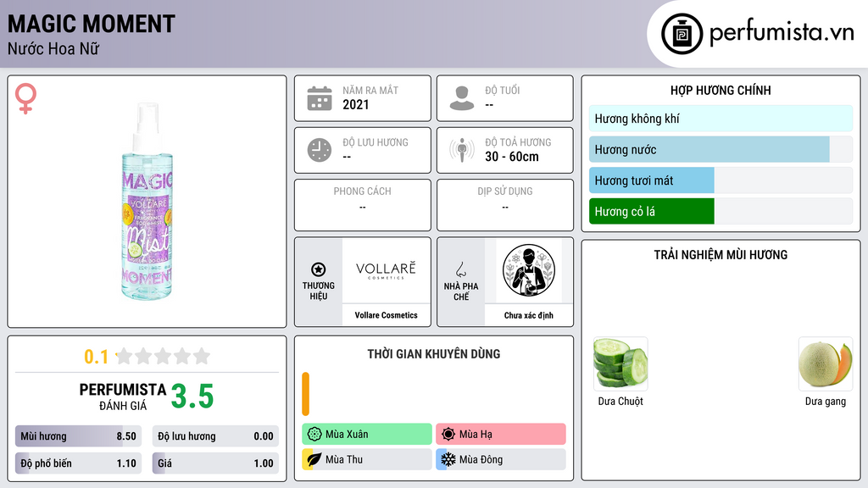This screenshot has height=488, width=868.
Task: Click the Dưa gang melon note image
Action: pyautogui.click(x=826, y=363)
